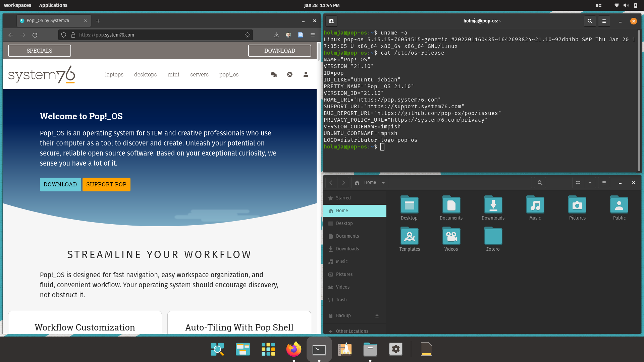
Task: Click the SPECIALS button
Action: pyautogui.click(x=40, y=51)
